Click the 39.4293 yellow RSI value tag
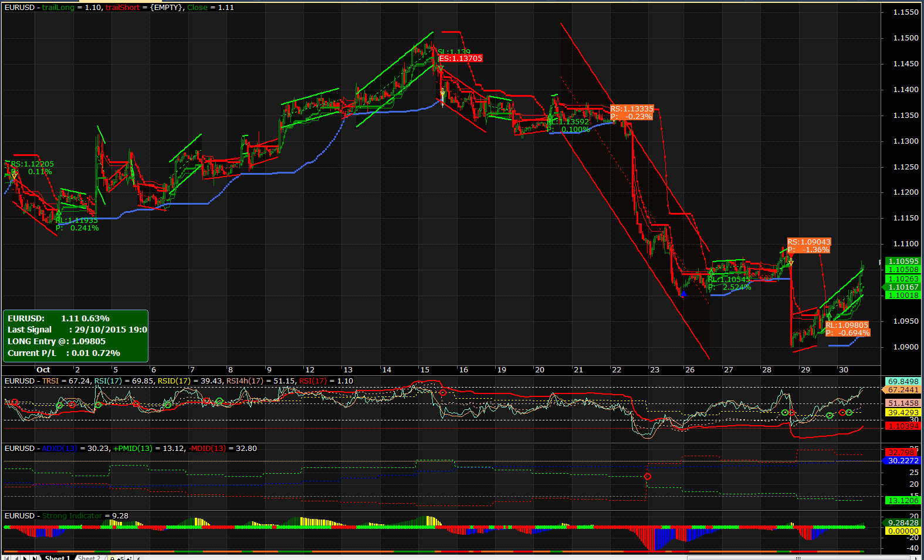The height and width of the screenshot is (560, 924). (x=902, y=413)
